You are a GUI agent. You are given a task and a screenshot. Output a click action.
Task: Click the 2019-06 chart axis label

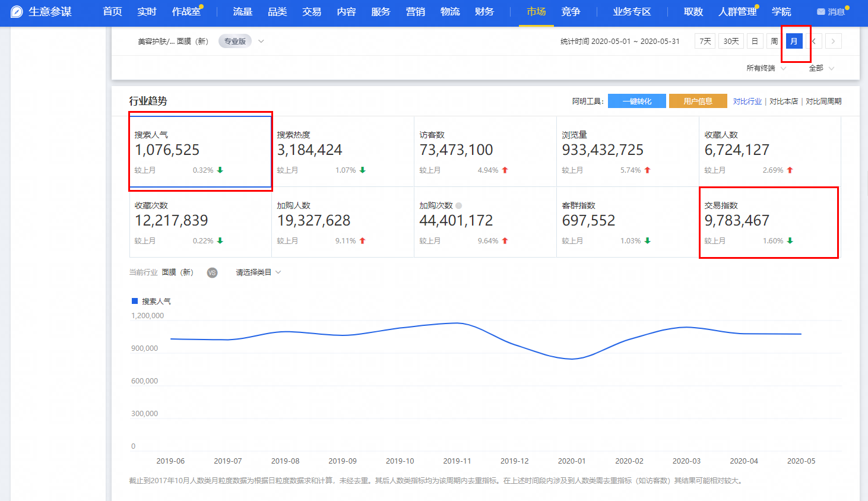point(170,461)
